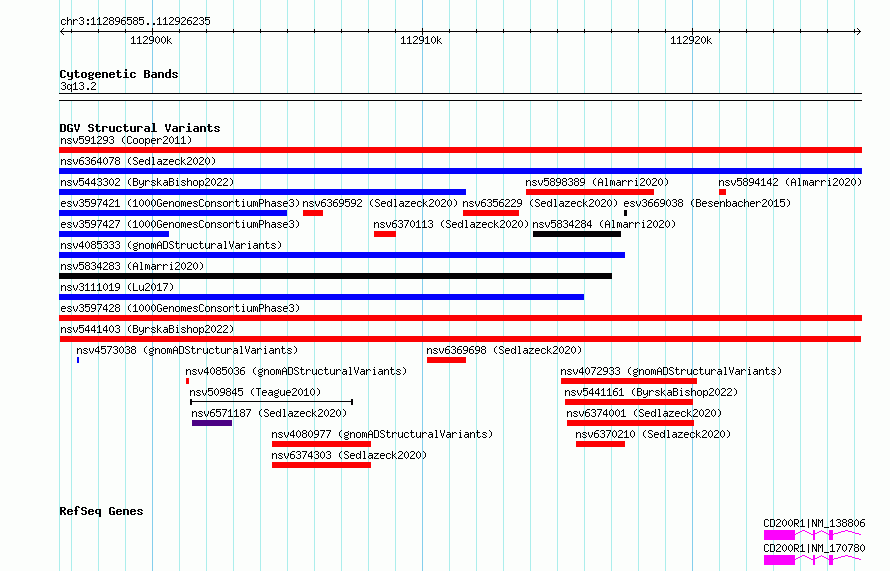Click the nsv4072933 red variant bar
Image resolution: width=890 pixels, height=571 pixels.
click(629, 381)
